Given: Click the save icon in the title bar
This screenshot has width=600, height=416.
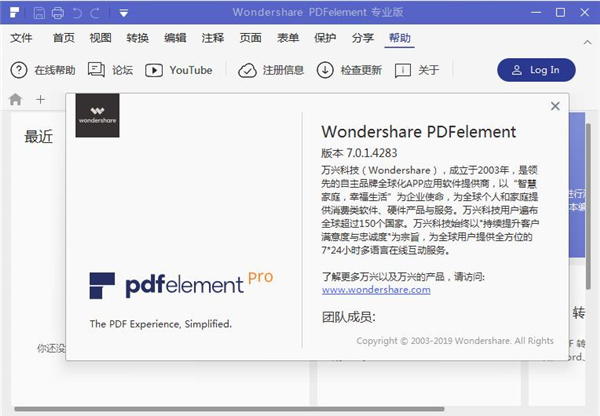Looking at the screenshot, I should (39, 13).
